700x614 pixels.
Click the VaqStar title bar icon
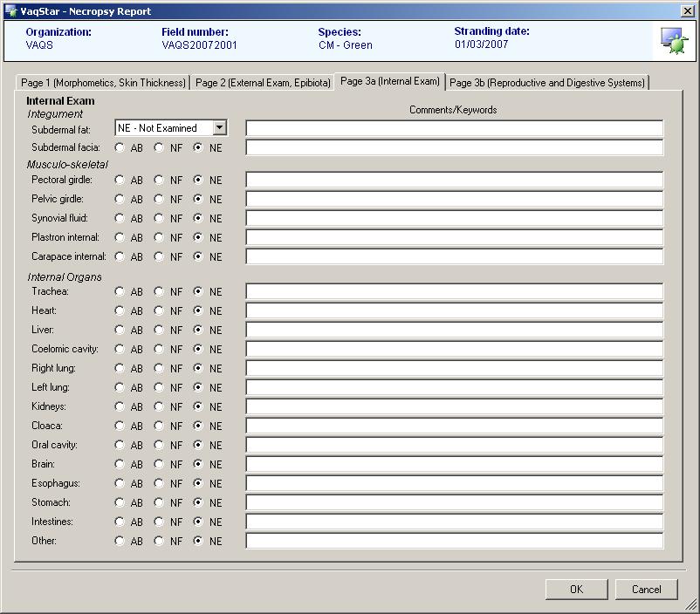point(10,10)
